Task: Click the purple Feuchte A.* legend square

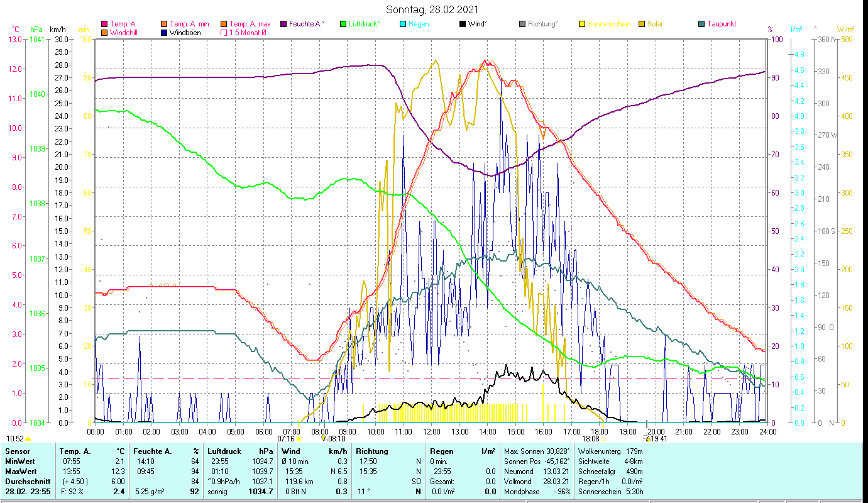Action: click(x=283, y=25)
